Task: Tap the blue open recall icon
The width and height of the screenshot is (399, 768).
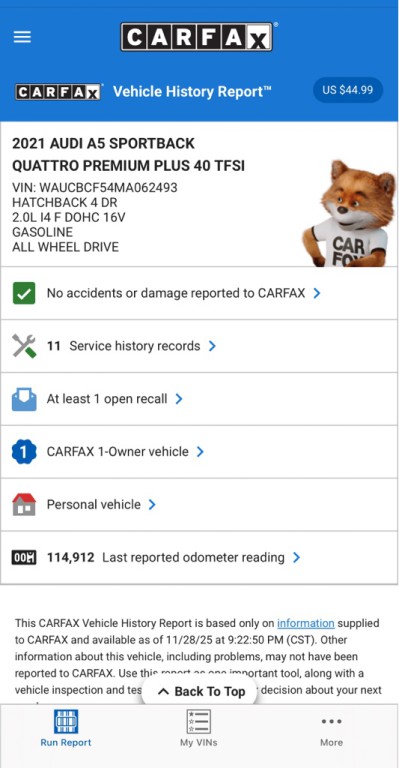Action: click(24, 399)
